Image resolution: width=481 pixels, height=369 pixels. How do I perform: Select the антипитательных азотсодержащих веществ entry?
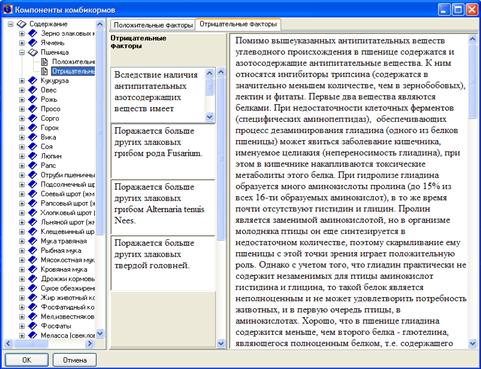[x=158, y=95]
